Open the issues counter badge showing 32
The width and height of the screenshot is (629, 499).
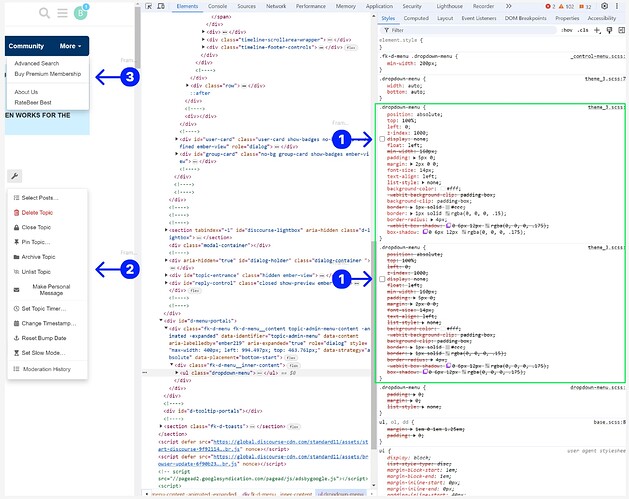(x=585, y=6)
